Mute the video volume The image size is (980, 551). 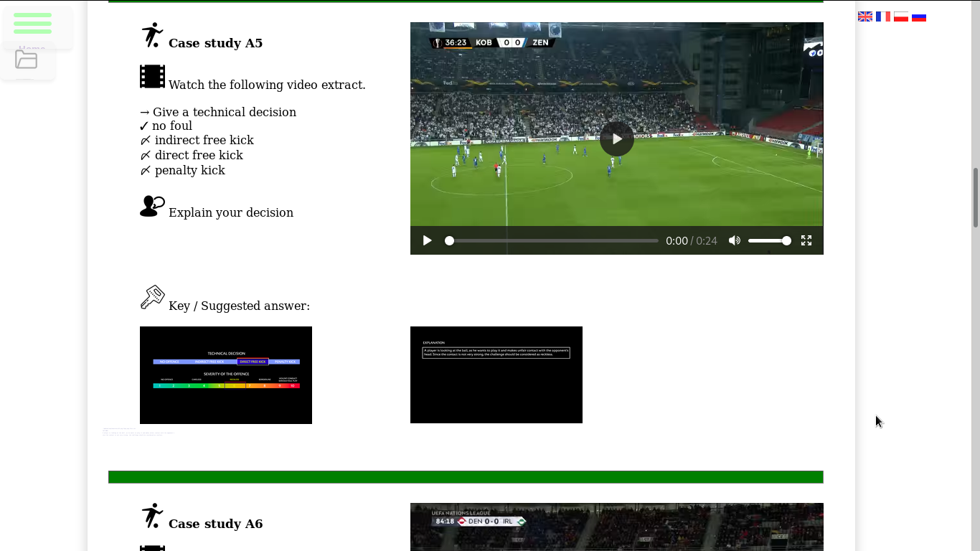pyautogui.click(x=734, y=240)
